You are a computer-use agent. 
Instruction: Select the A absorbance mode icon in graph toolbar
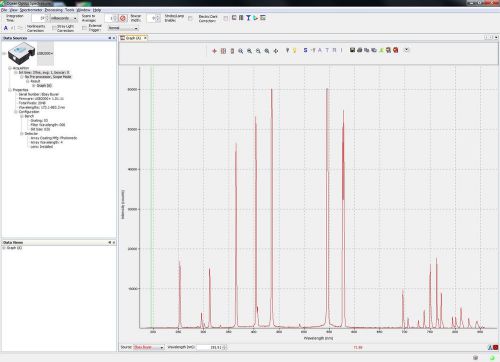320,50
